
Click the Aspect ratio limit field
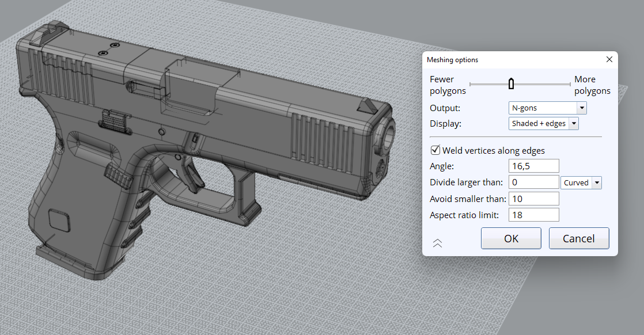pos(534,215)
